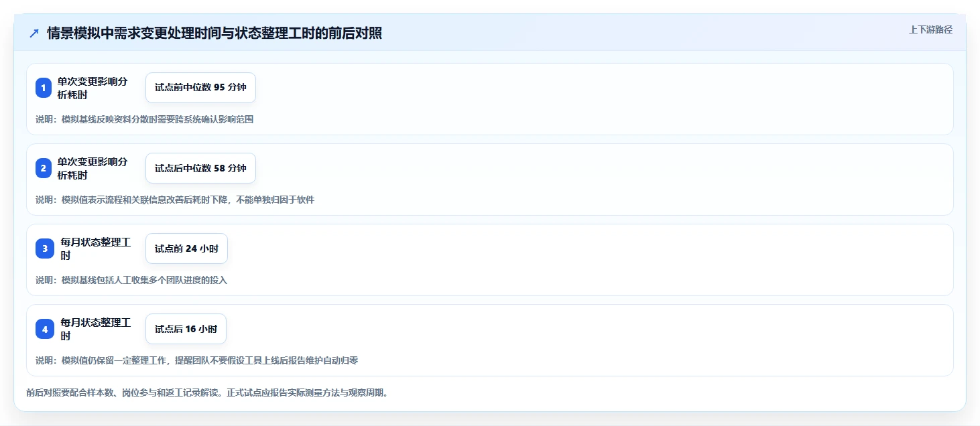The image size is (980, 426).
Task: Click the 上下游路径 label
Action: coord(930,29)
